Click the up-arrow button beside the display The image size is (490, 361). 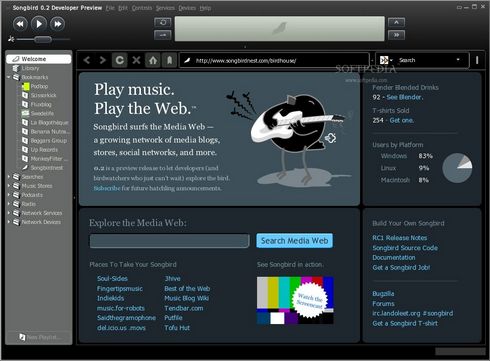397,22
